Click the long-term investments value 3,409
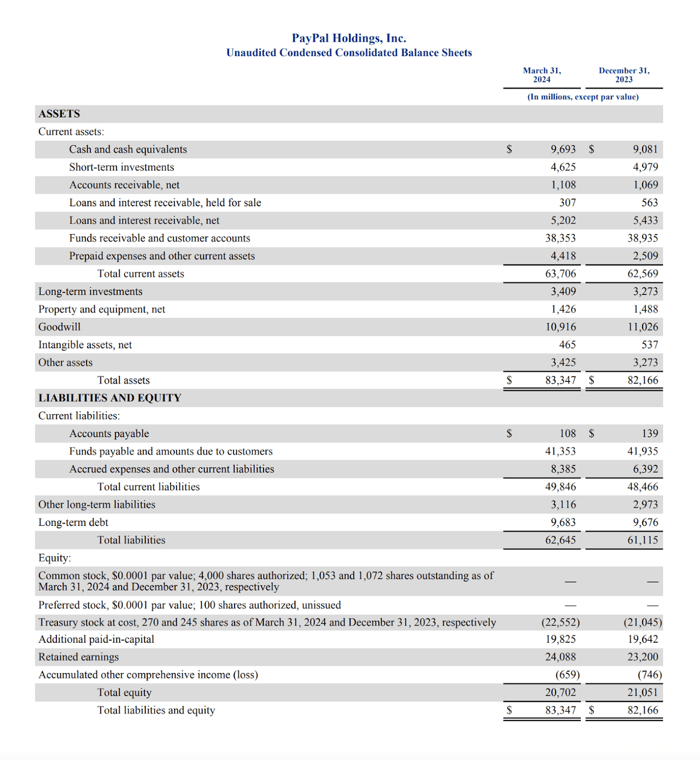Image resolution: width=700 pixels, height=760 pixels. [563, 292]
